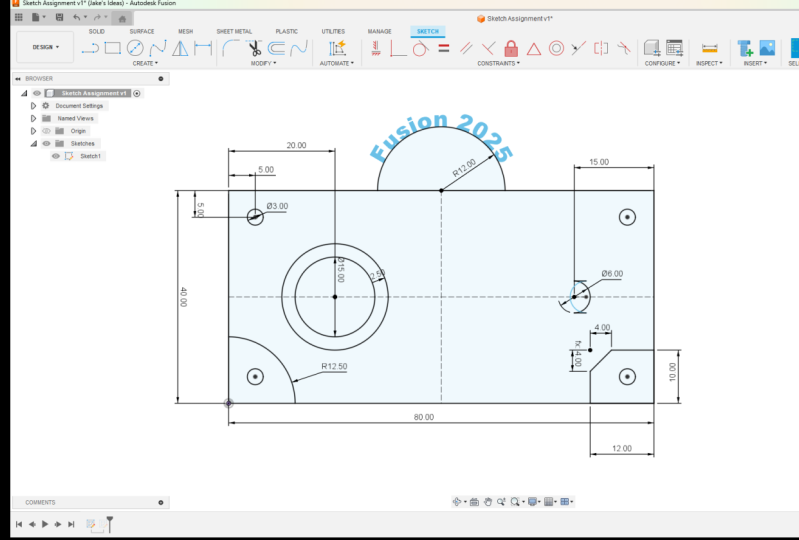The image size is (799, 540).
Task: Select the blue curve tool in Modify
Action: (x=299, y=48)
